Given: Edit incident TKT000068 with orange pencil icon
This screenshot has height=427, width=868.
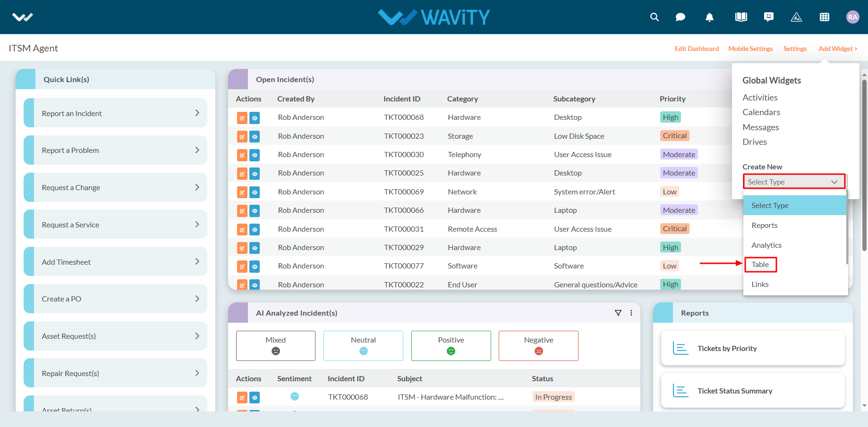Looking at the screenshot, I should [x=242, y=117].
